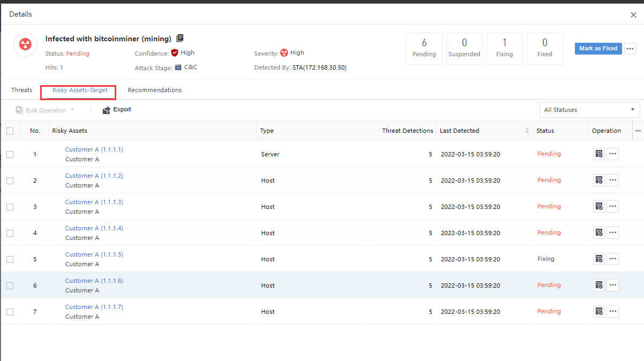Image resolution: width=644 pixels, height=361 pixels.
Task: Click the column settings ellipsis in table header
Action: click(638, 131)
